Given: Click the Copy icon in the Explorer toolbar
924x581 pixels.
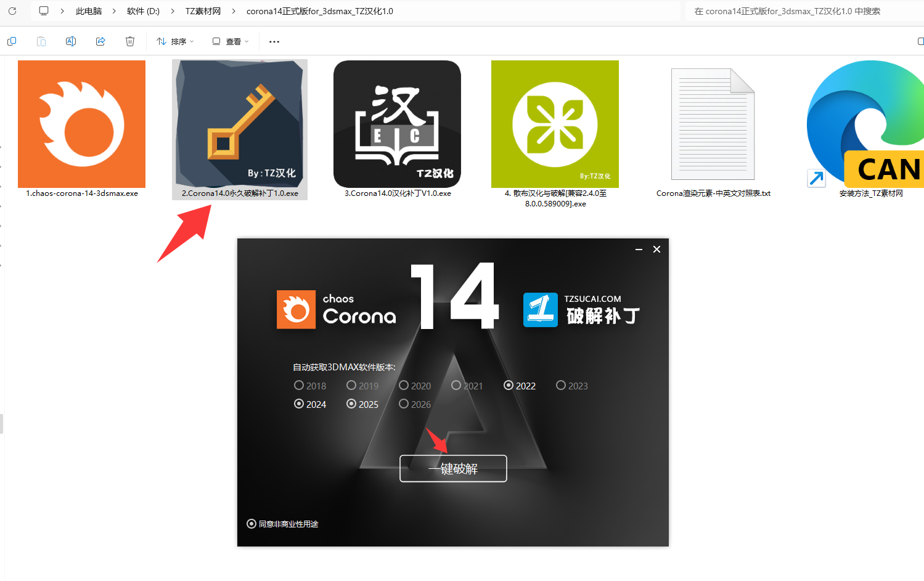Looking at the screenshot, I should [12, 41].
